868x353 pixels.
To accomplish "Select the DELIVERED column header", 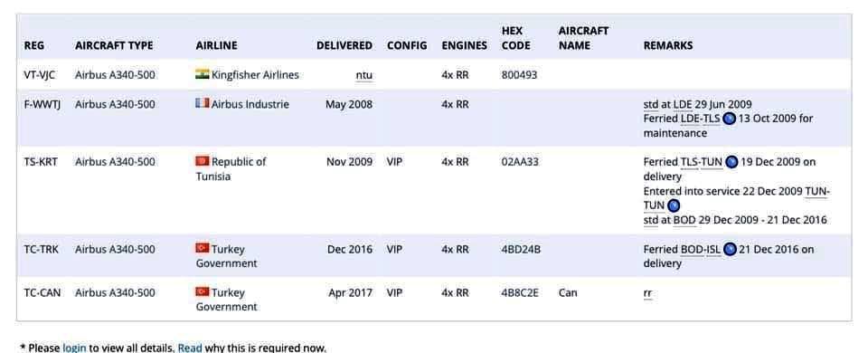I will [x=344, y=45].
